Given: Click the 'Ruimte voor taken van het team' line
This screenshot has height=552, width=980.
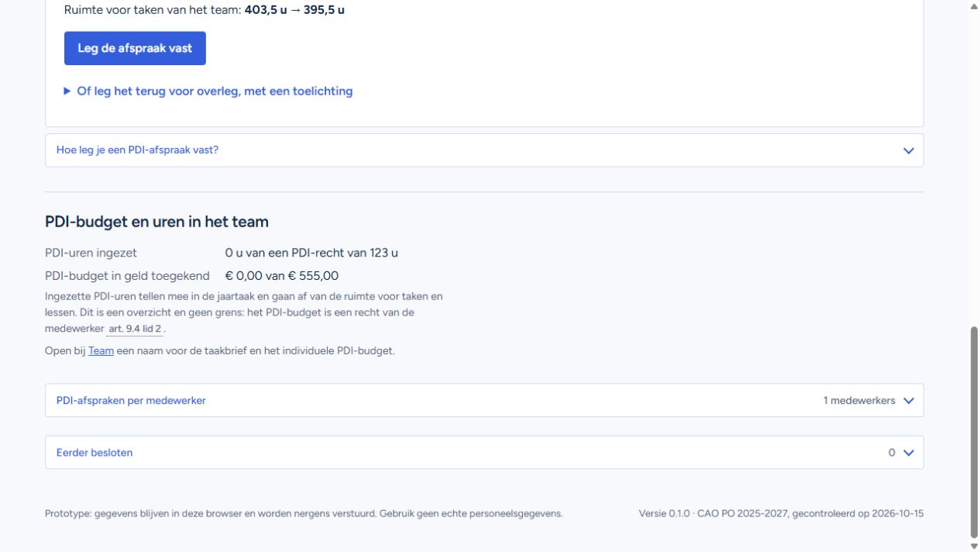Looking at the screenshot, I should [205, 11].
